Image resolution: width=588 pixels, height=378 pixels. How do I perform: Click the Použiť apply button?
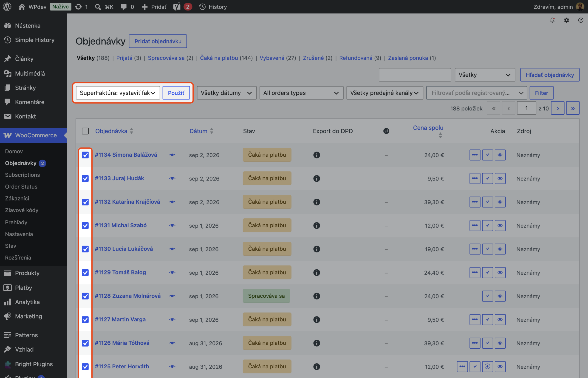point(176,93)
